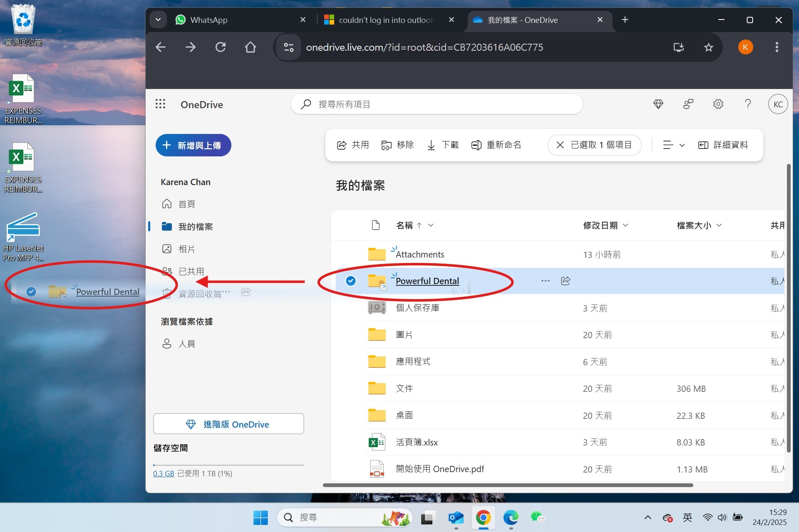This screenshot has height=532, width=799.
Task: Click the 搜尋所有項目 search field
Action: click(x=437, y=104)
